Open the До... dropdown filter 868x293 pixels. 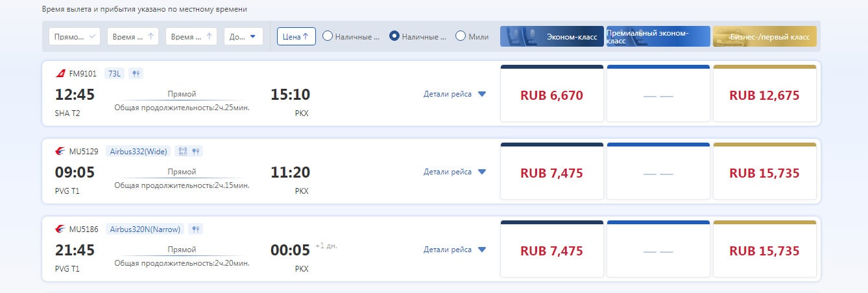point(243,36)
